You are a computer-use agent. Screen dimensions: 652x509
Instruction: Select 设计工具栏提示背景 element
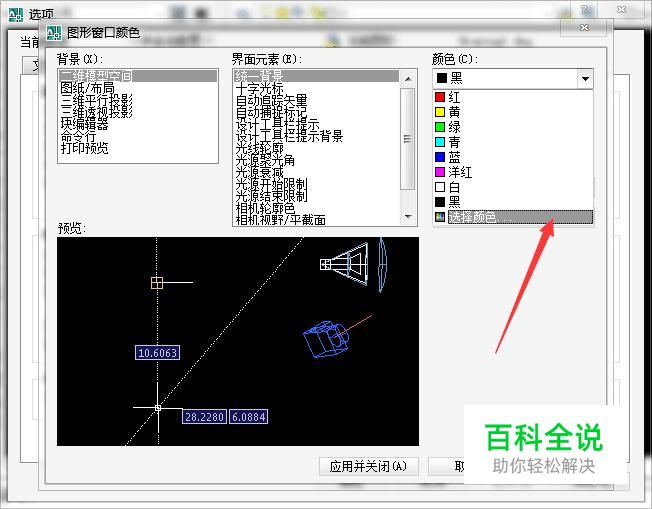(x=289, y=136)
